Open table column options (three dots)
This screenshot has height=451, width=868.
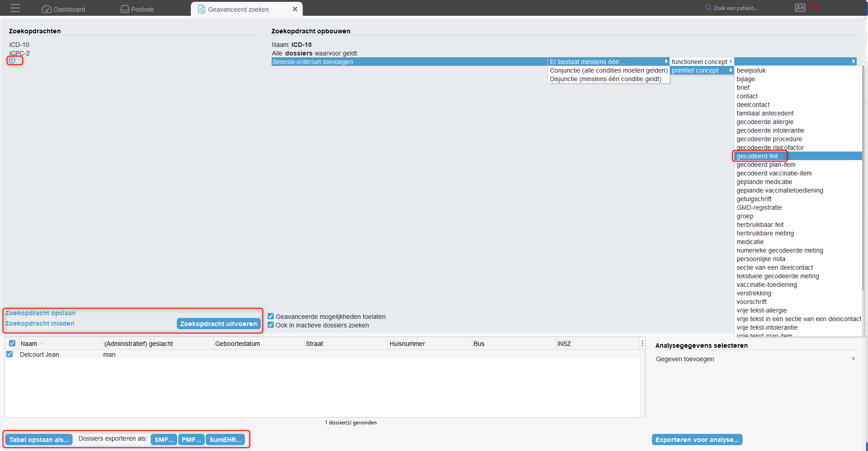pos(642,344)
